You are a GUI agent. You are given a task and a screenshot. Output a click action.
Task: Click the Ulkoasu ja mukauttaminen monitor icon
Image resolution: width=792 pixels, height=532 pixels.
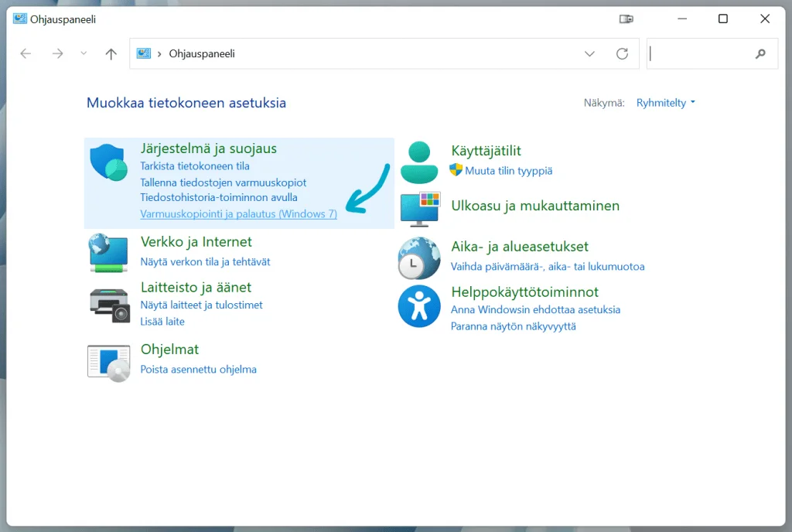point(420,209)
